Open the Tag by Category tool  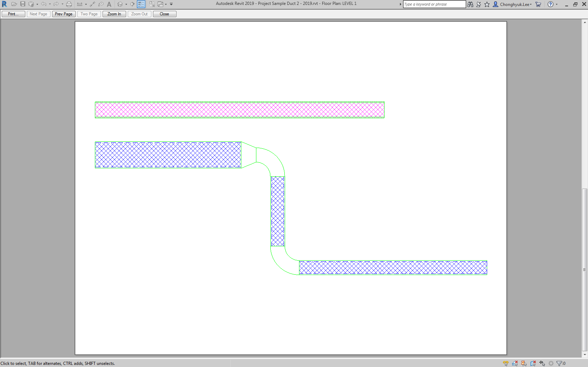[x=101, y=4]
